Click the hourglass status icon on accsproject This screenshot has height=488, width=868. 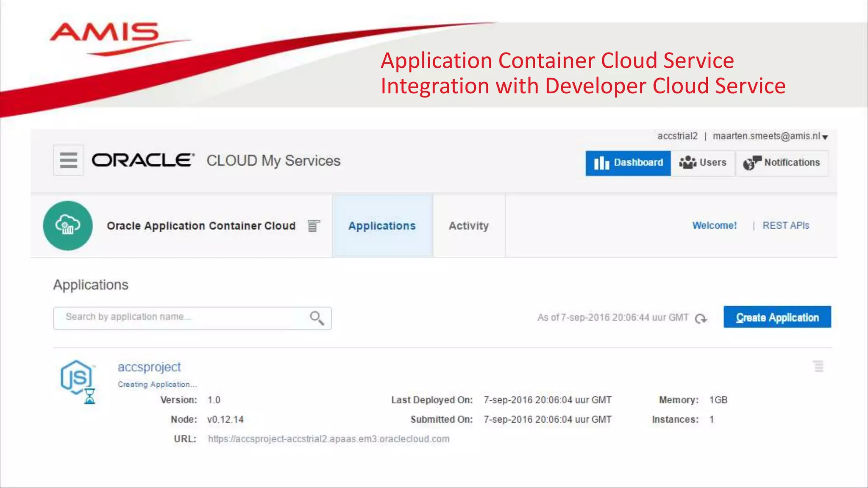(x=89, y=396)
